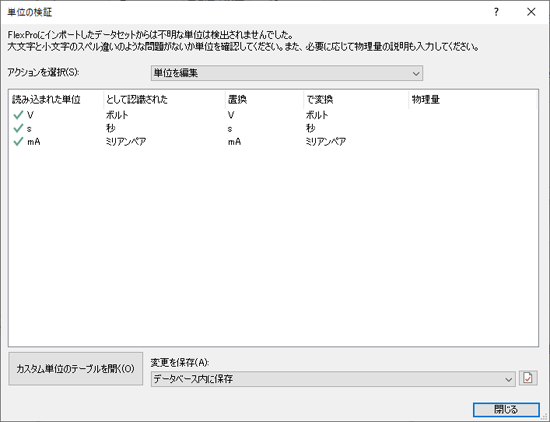Viewport: 550px width, 422px height.
Task: Click the で変換 column header
Action: (320, 100)
